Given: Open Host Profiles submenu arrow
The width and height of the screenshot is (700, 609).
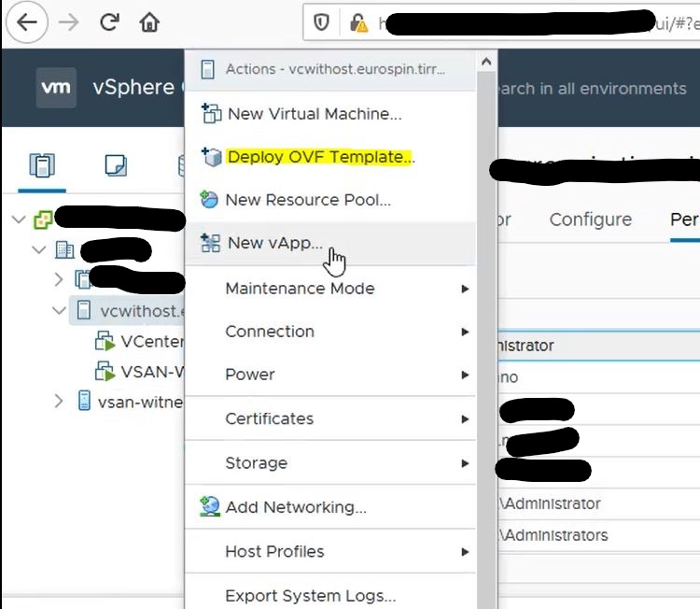Looking at the screenshot, I should tap(465, 552).
